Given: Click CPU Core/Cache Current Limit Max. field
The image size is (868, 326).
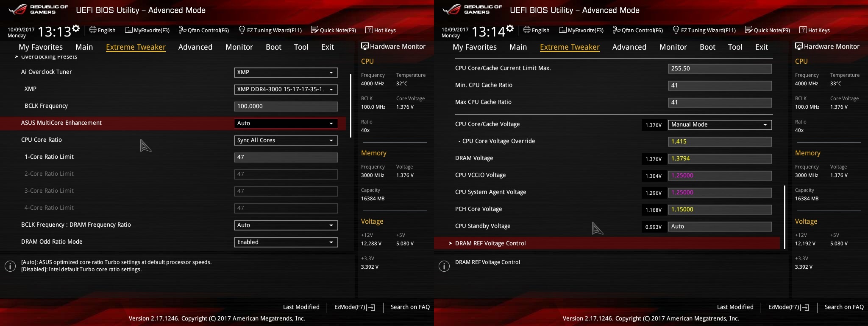Looking at the screenshot, I should point(720,69).
